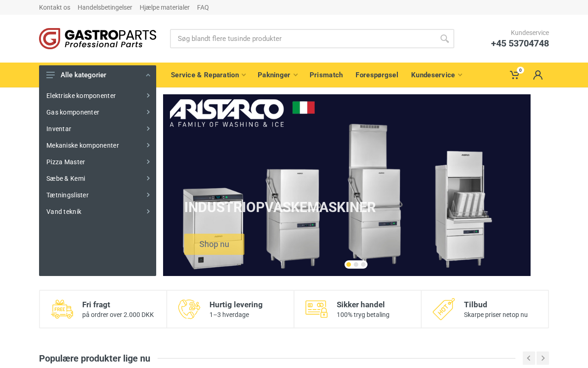
Task: Collapse the Alle kategorier menu chevron
Action: [x=148, y=75]
